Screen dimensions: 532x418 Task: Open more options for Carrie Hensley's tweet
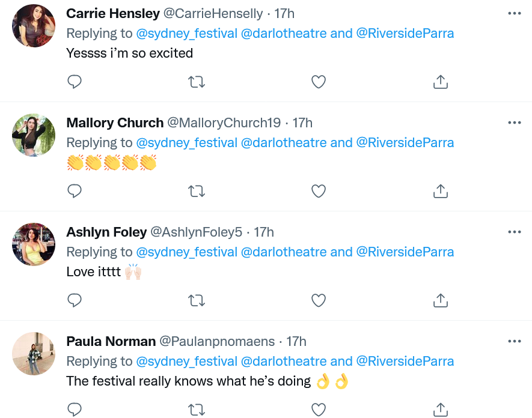click(514, 13)
